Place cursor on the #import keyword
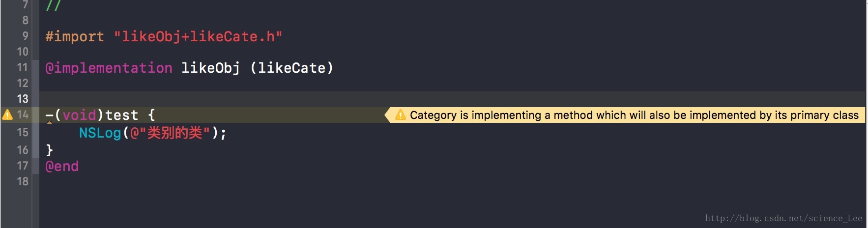 [x=75, y=37]
